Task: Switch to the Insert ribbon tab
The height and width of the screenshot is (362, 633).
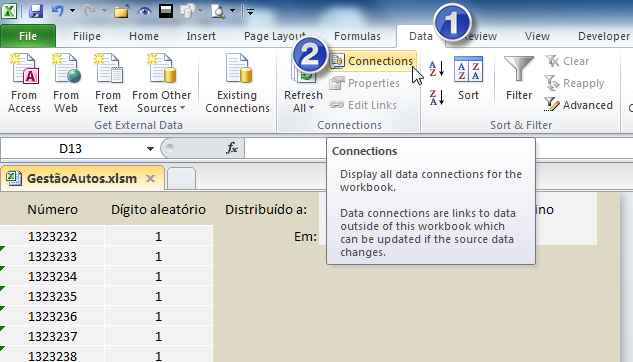Action: click(201, 36)
